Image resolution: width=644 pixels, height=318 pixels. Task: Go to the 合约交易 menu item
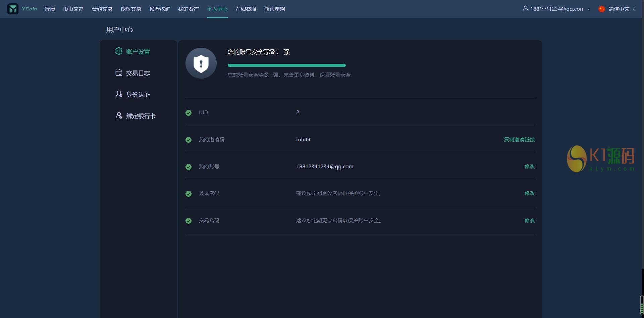click(x=102, y=9)
